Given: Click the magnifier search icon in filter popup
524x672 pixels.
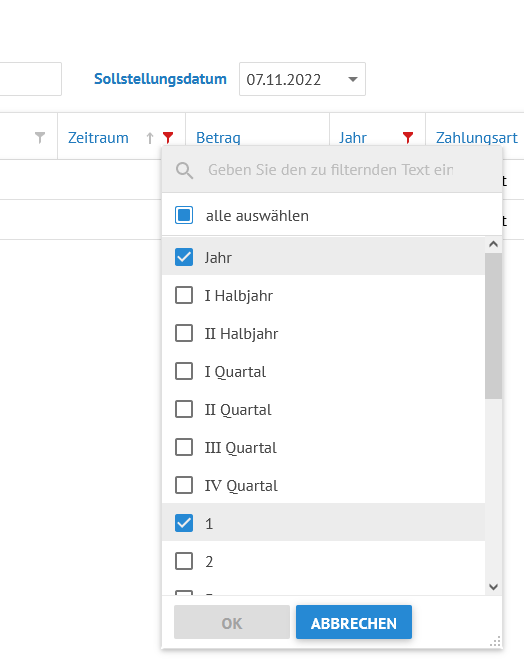Looking at the screenshot, I should 184,170.
